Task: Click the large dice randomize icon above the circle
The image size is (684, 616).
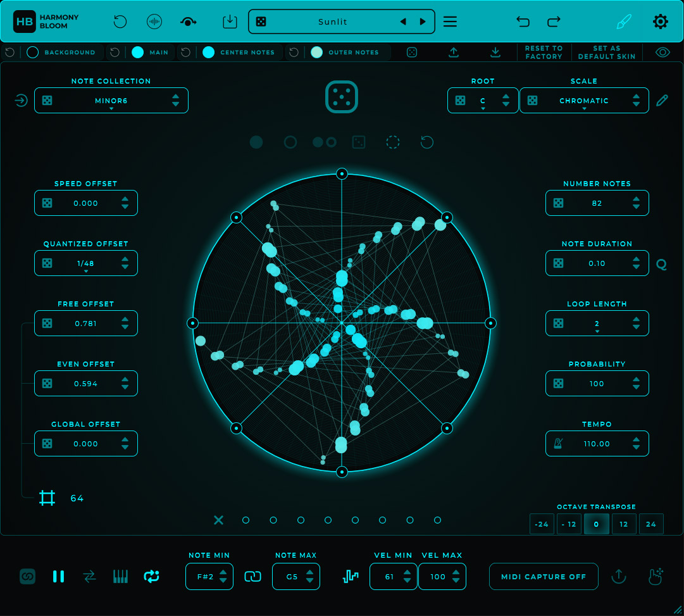Action: (342, 97)
